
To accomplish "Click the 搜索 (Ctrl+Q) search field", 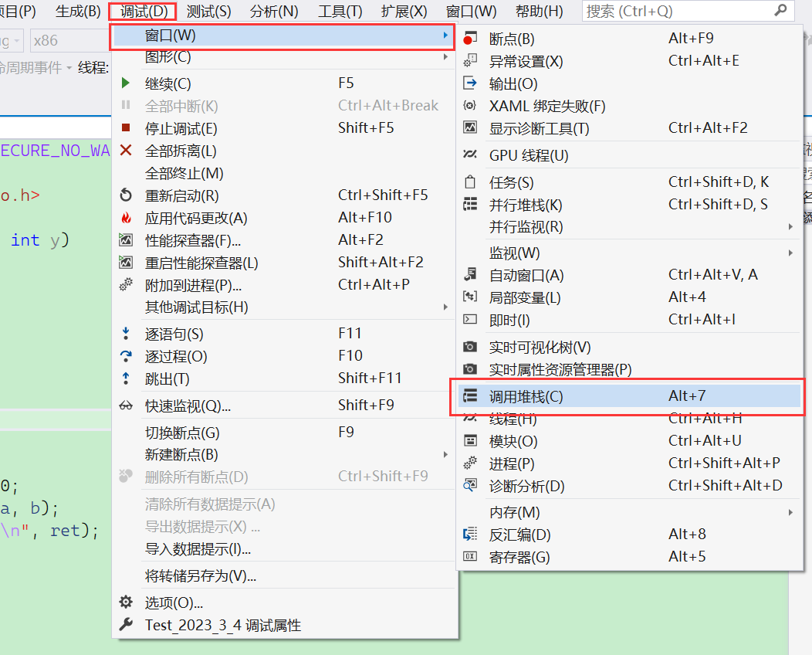I will pyautogui.click(x=679, y=12).
